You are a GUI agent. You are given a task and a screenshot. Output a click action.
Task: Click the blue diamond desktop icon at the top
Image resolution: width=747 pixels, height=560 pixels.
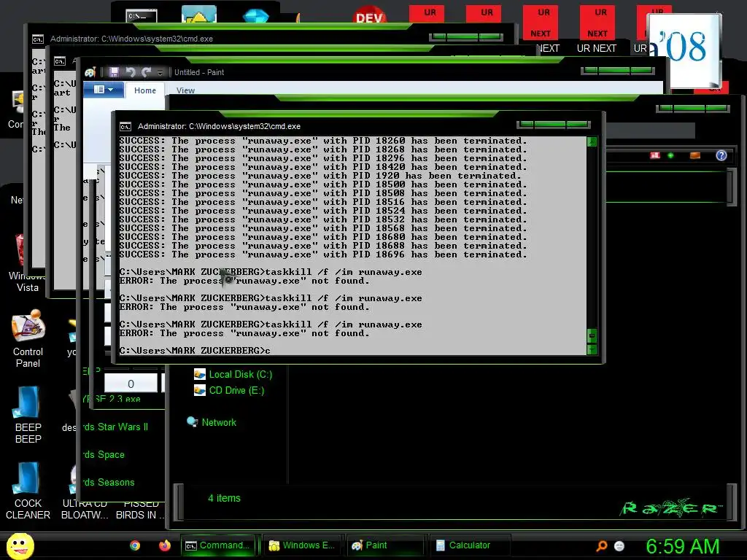pyautogui.click(x=256, y=15)
